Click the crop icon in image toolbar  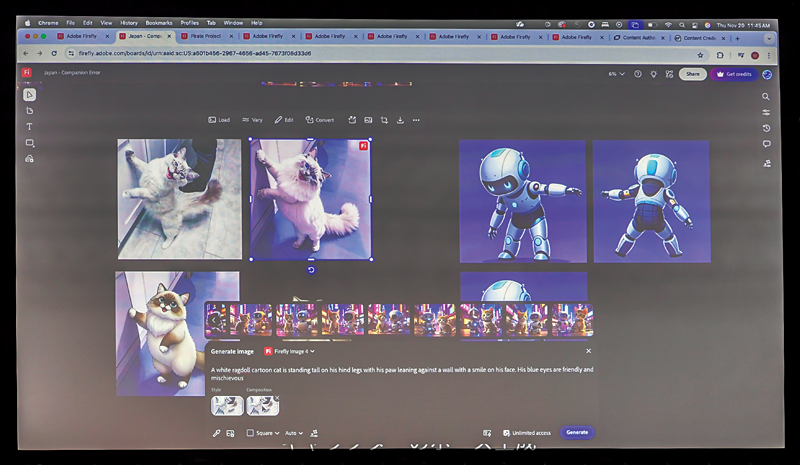(x=384, y=120)
